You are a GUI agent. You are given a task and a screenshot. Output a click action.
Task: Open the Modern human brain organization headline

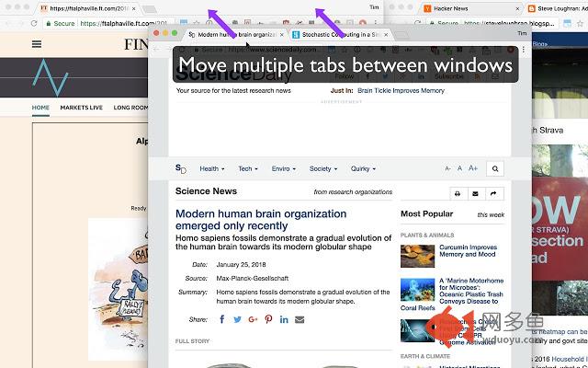[x=261, y=220]
